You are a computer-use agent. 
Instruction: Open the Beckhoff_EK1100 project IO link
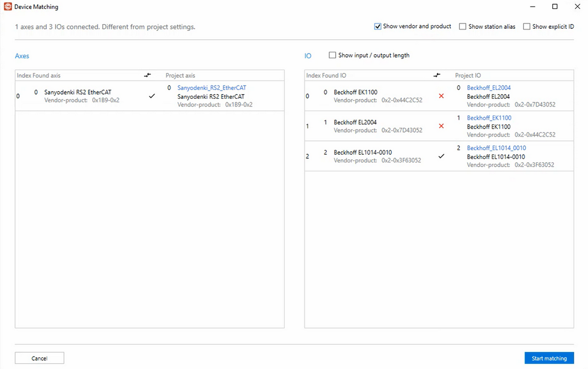(x=489, y=118)
